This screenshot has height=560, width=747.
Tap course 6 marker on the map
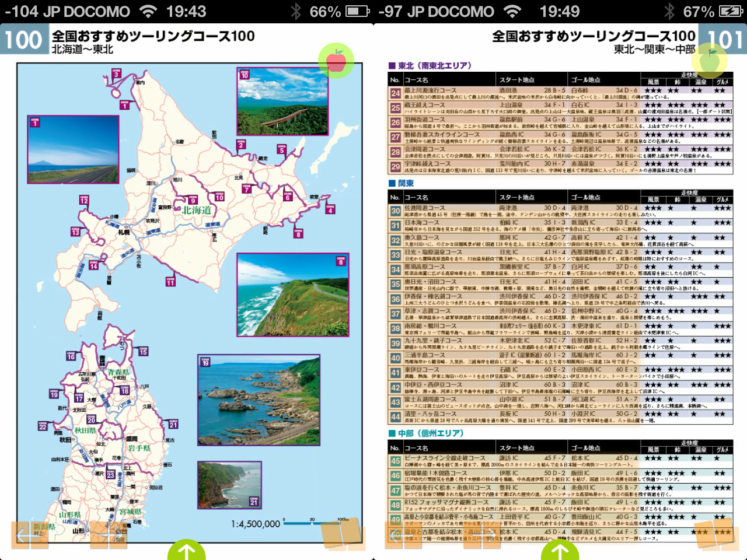[287, 197]
